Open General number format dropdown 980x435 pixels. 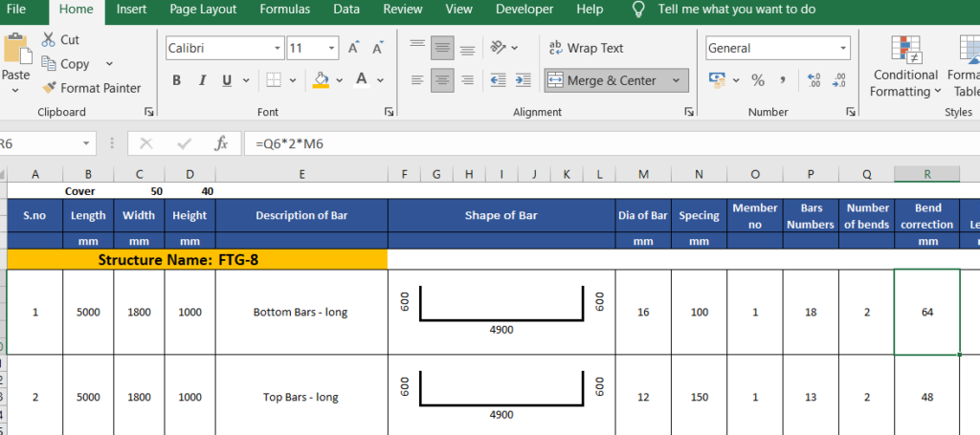point(844,48)
